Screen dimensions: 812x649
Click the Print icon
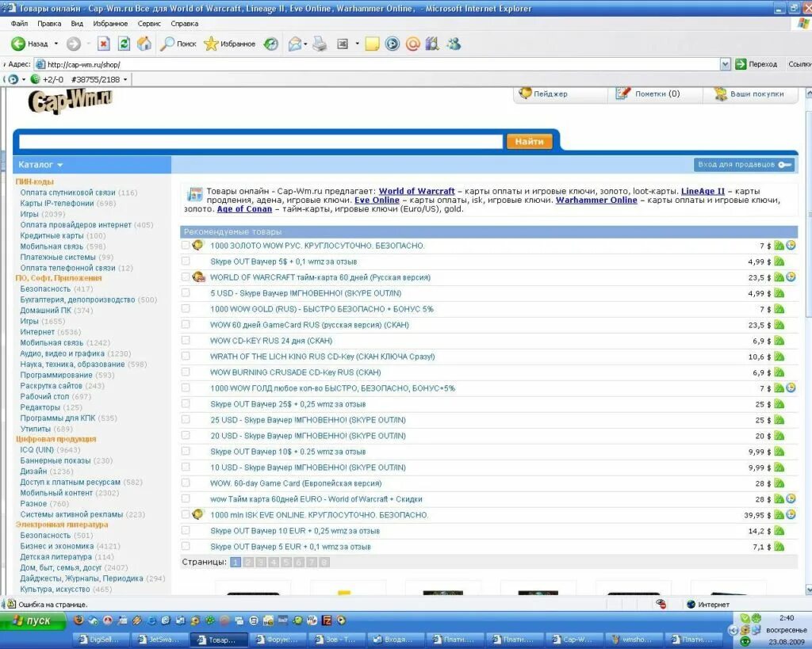(320, 44)
